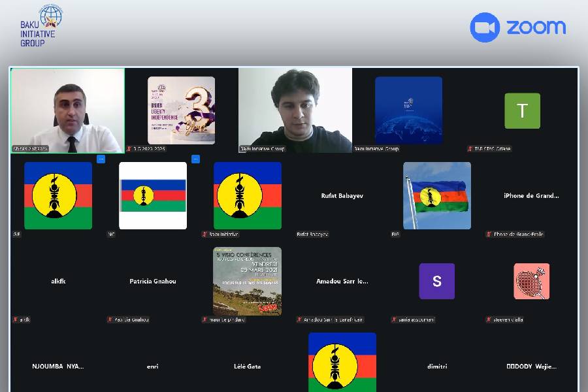Select the purple S avatar
Screen dimensions: 588x392
click(437, 282)
